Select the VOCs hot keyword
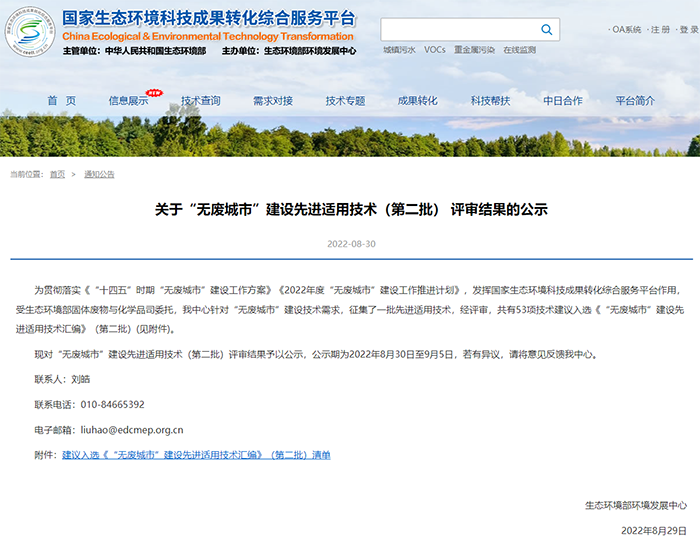The image size is (700, 538). (x=434, y=49)
